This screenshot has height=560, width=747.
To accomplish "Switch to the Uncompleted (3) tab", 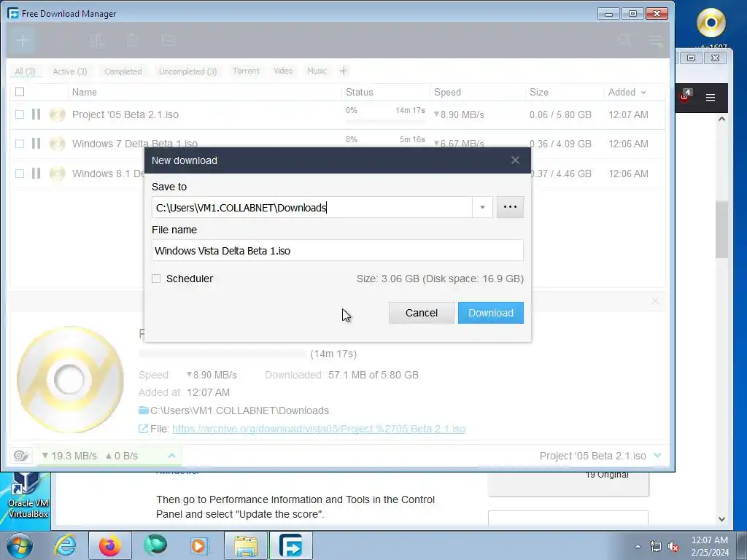I will point(187,71).
